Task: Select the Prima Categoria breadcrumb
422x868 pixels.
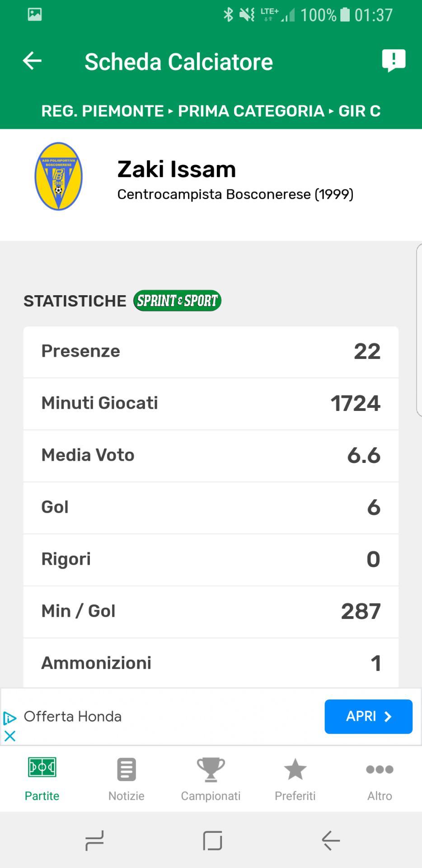Action: pos(251,111)
